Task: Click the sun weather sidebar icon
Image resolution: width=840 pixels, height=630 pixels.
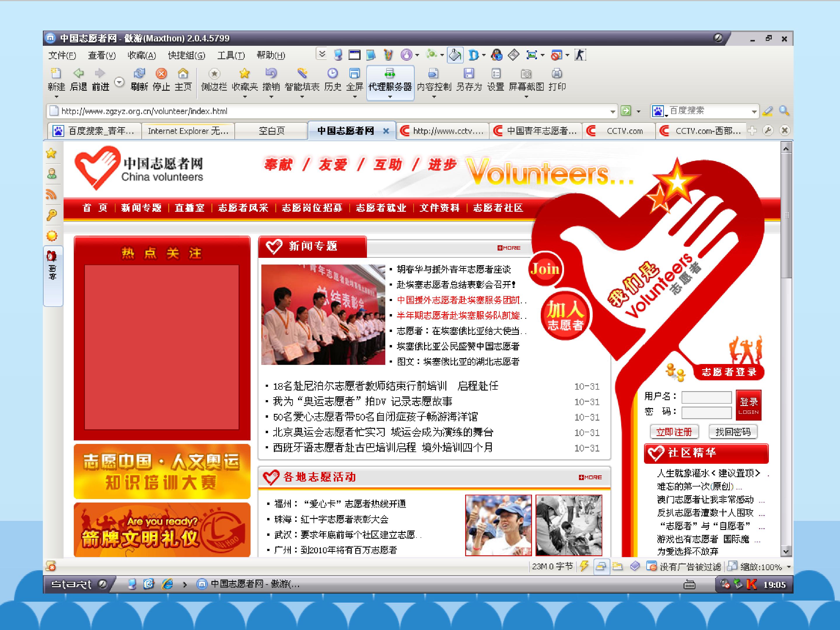Action: click(x=52, y=236)
